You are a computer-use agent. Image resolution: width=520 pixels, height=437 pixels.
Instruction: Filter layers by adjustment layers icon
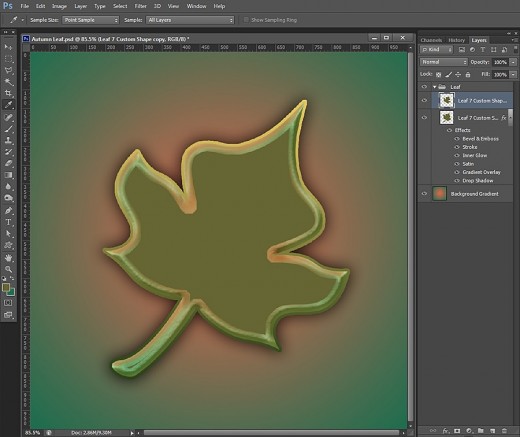[472, 50]
